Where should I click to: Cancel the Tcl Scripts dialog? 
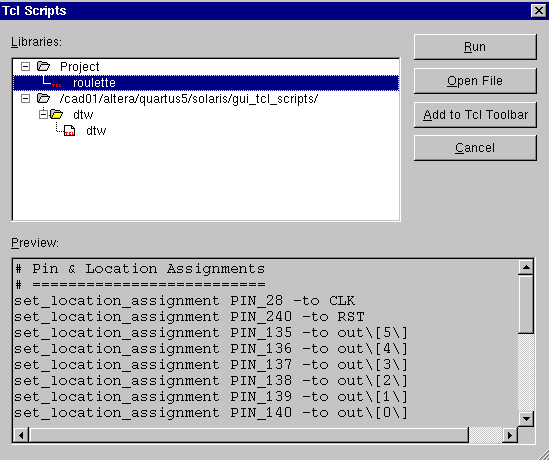click(x=475, y=148)
